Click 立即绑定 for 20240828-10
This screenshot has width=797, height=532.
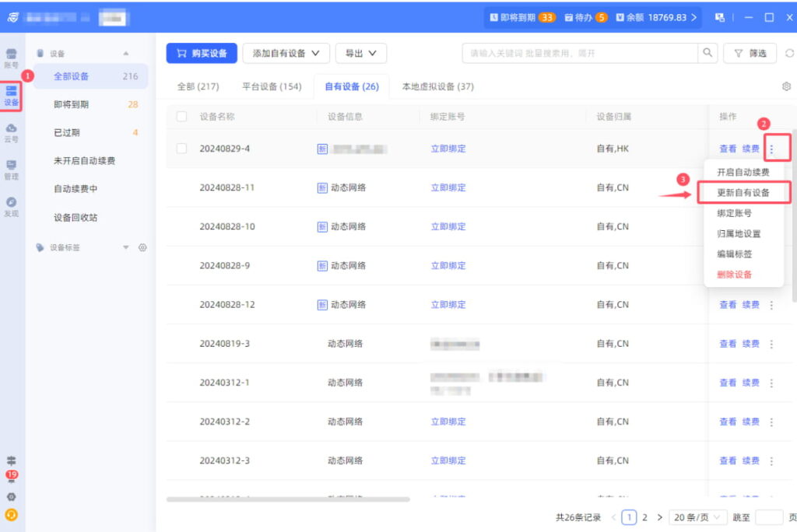(448, 226)
